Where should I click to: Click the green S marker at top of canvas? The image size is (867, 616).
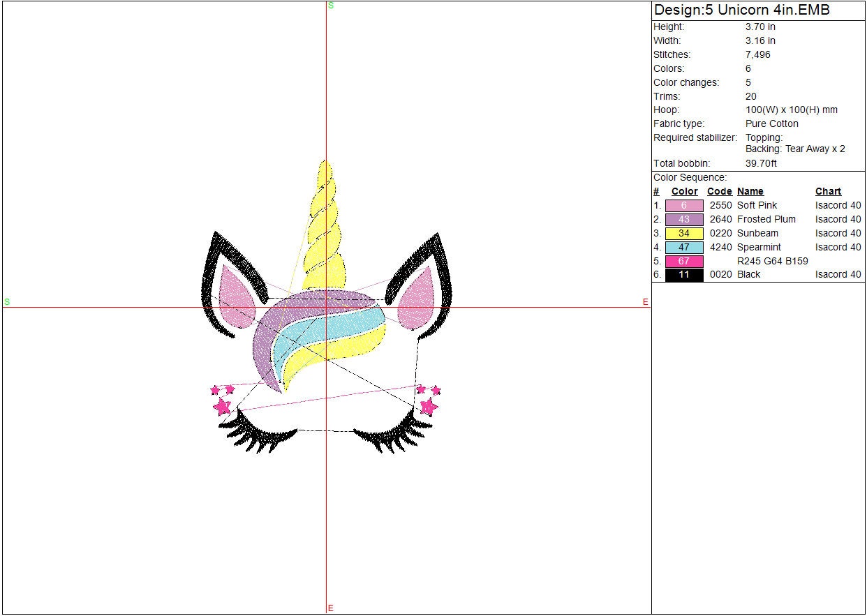pos(331,6)
